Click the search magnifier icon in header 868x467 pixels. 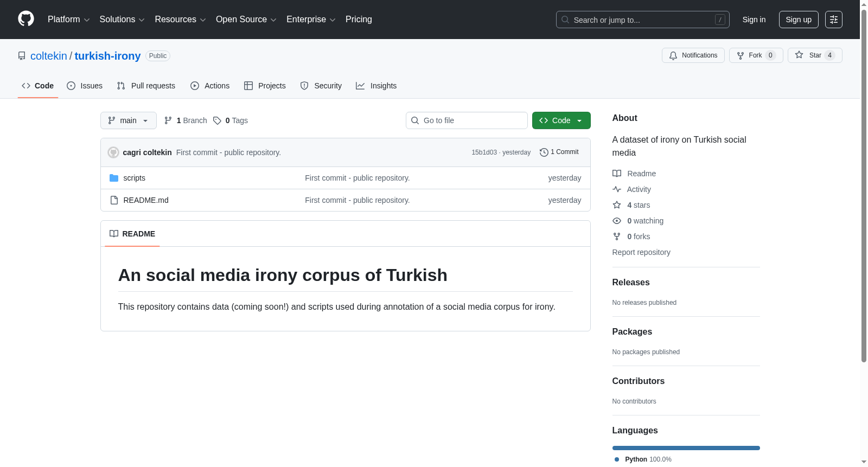(x=565, y=20)
